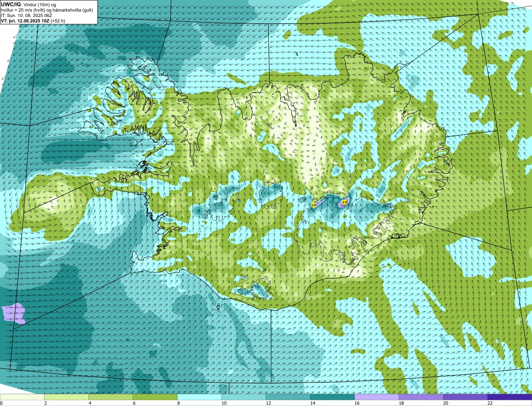Click the scale number 18 on the legend
Image resolution: width=532 pixels, height=406 pixels.
[401, 403]
